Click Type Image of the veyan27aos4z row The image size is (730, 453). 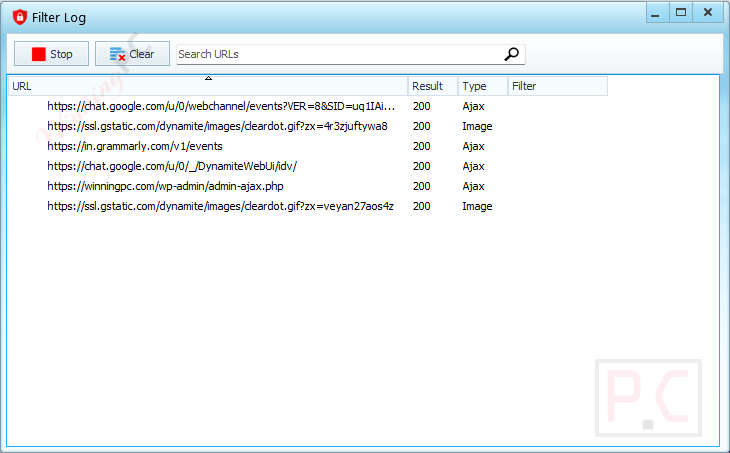coord(477,207)
